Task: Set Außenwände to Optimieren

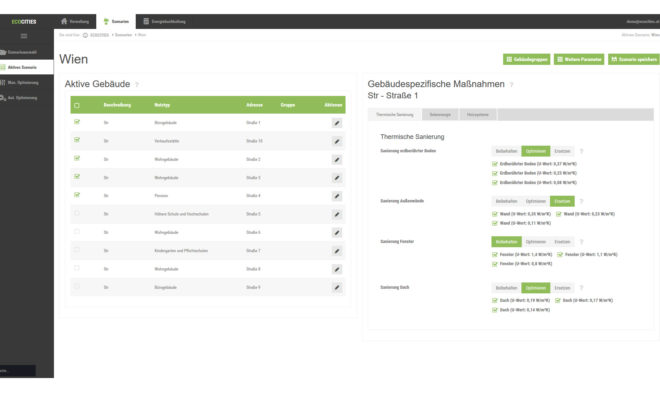Action: [536, 201]
